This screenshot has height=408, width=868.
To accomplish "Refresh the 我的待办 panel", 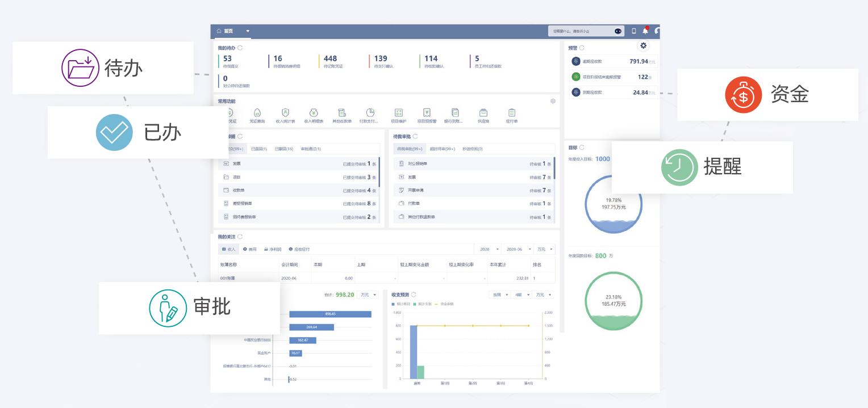I will click(x=240, y=48).
